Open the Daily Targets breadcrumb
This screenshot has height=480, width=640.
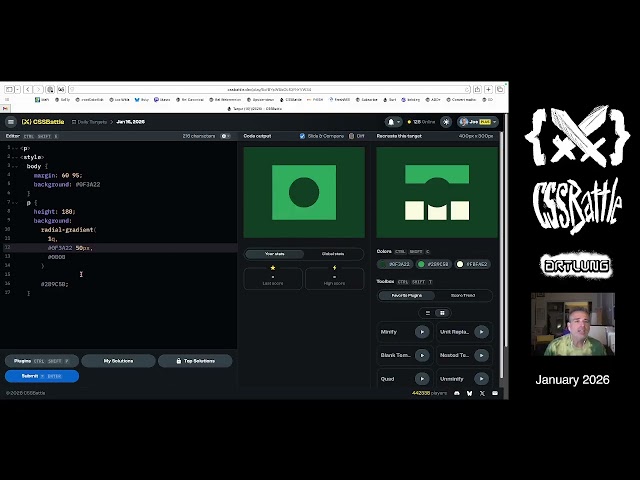pyautogui.click(x=89, y=122)
